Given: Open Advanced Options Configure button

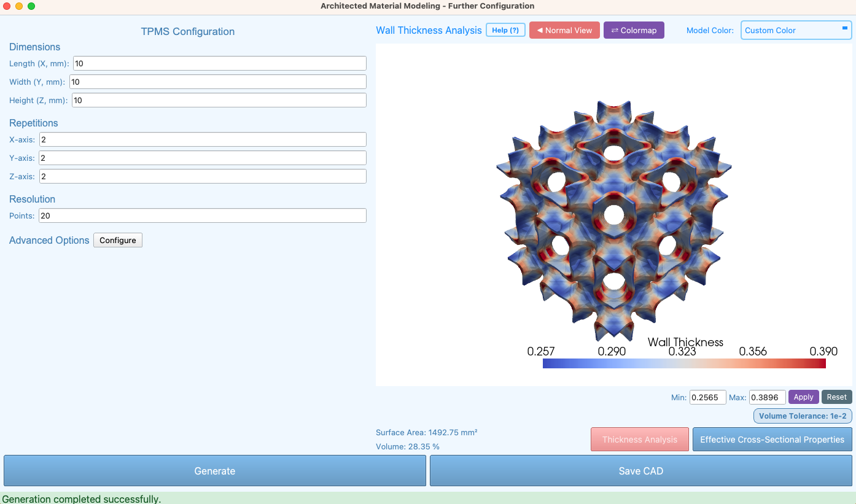Looking at the screenshot, I should pos(118,240).
